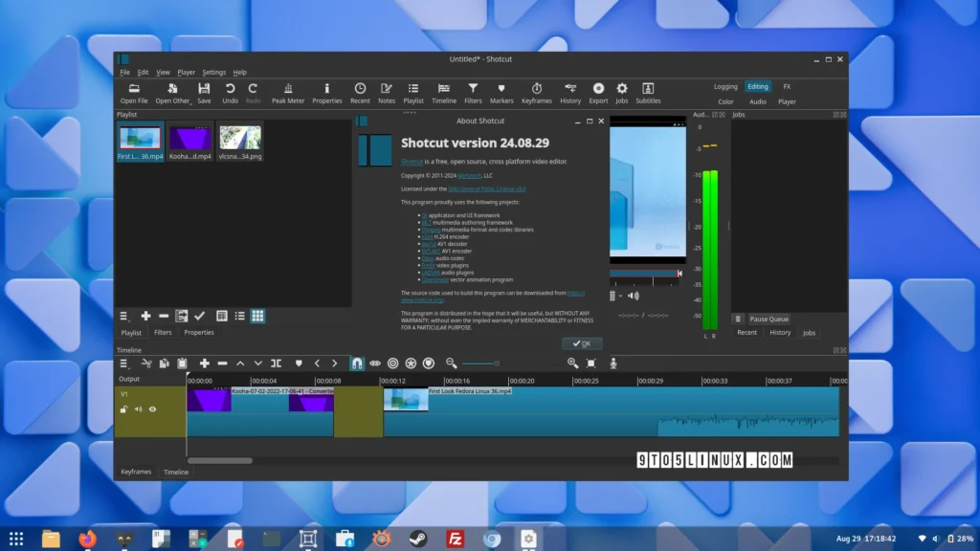Hide track V1 with eye icon
980x551 pixels.
(x=152, y=409)
